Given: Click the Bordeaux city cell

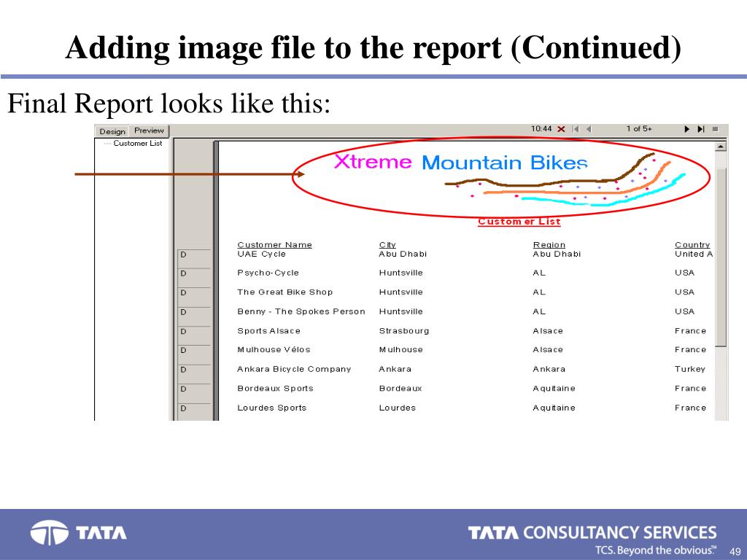Looking at the screenshot, I should pyautogui.click(x=400, y=389).
